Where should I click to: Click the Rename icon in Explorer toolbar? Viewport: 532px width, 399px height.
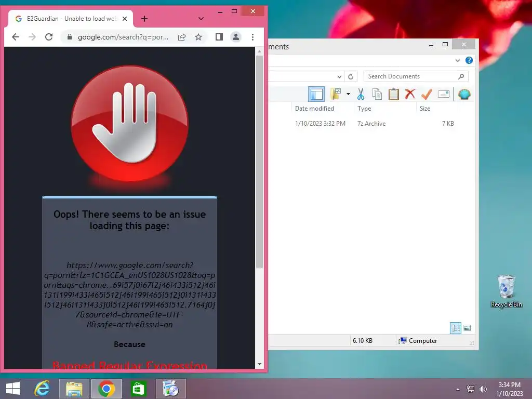pyautogui.click(x=444, y=94)
